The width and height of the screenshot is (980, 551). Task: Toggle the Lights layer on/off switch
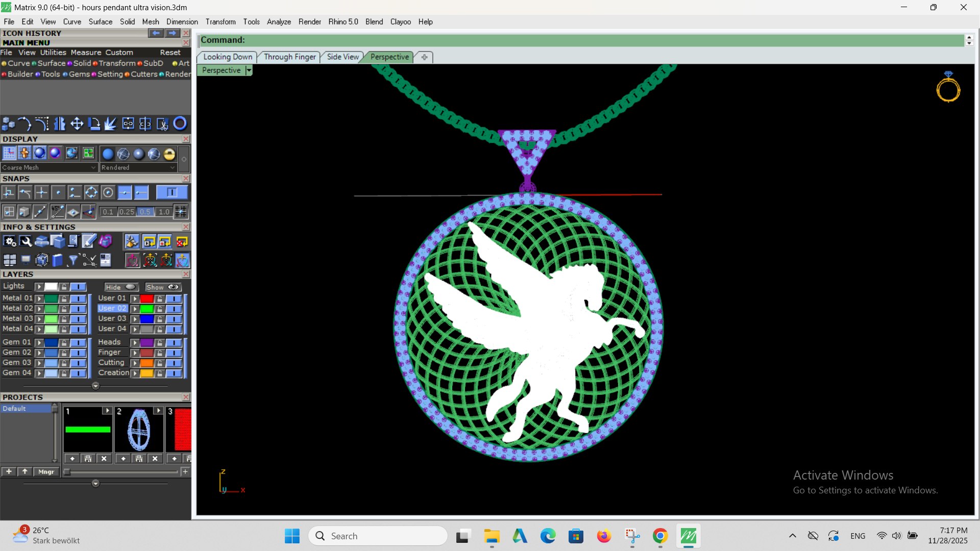78,287
